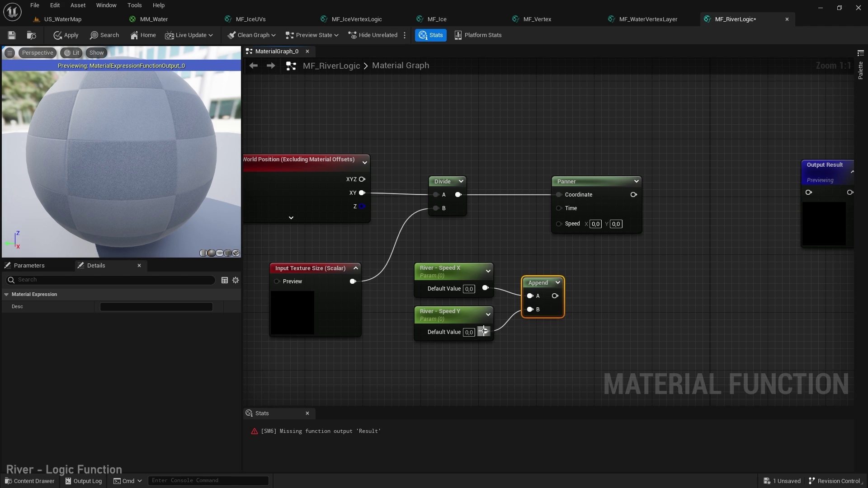Collapse the Input Texture Size node preview
This screenshot has width=868, height=488.
(x=356, y=268)
